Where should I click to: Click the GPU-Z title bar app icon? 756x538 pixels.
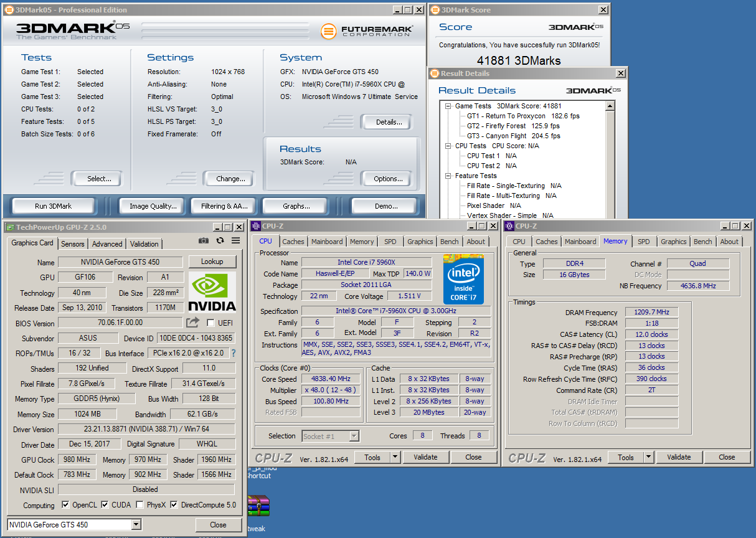(10, 227)
